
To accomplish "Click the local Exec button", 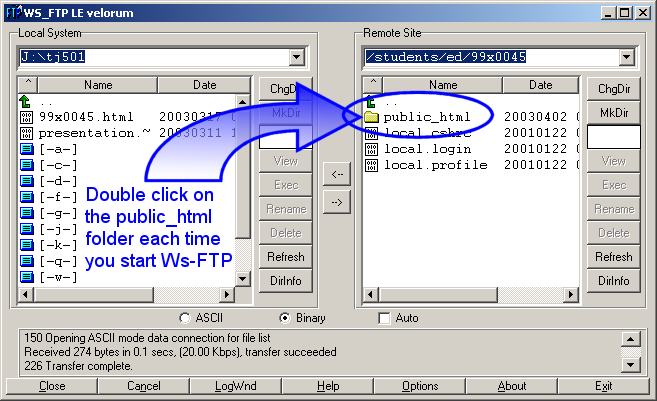I will (x=286, y=185).
